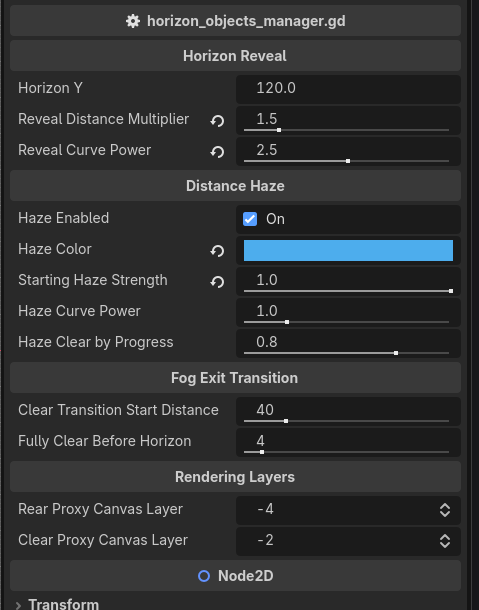Reset Reveal Distance Multiplier to default
This screenshot has width=479, height=610.
[x=218, y=121]
